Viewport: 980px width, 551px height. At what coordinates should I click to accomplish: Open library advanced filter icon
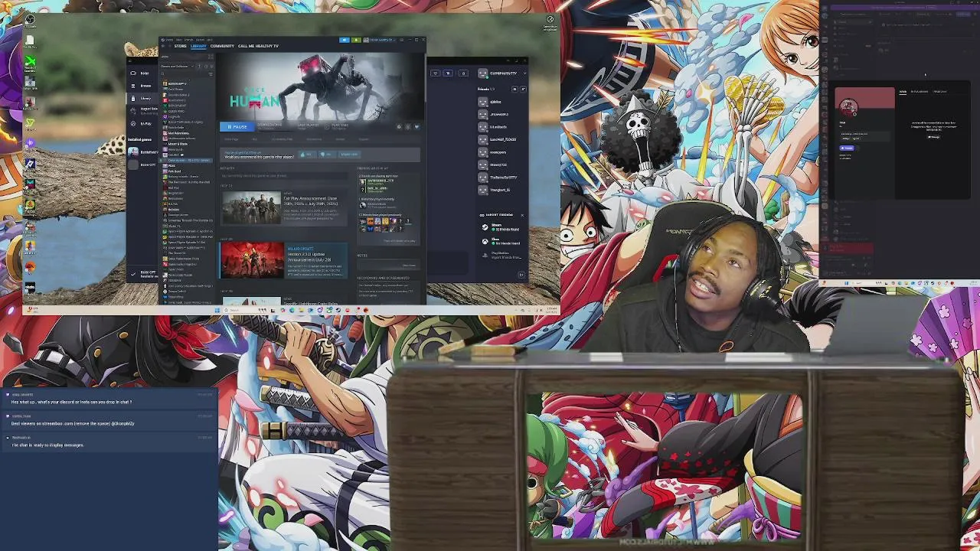point(211,74)
